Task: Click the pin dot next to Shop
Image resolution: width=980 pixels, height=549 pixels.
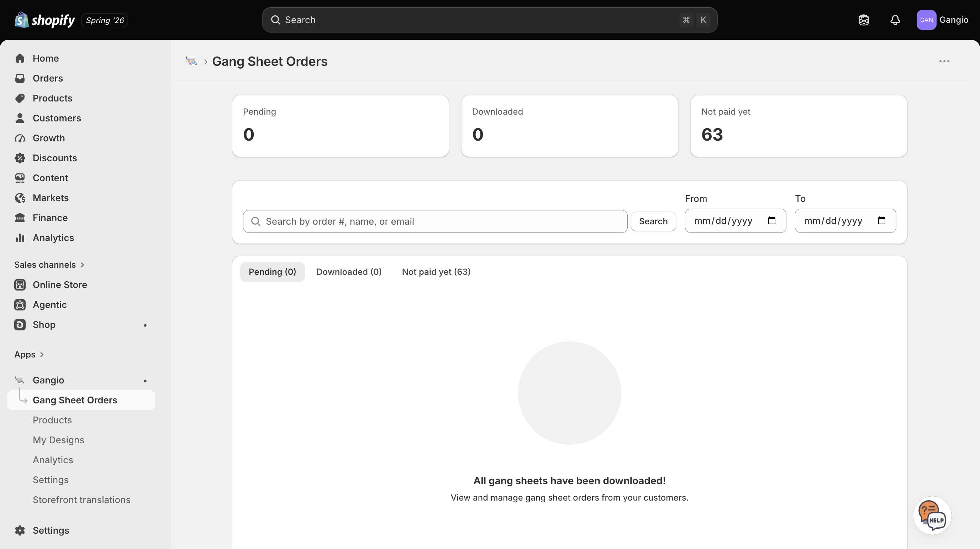Action: (145, 325)
